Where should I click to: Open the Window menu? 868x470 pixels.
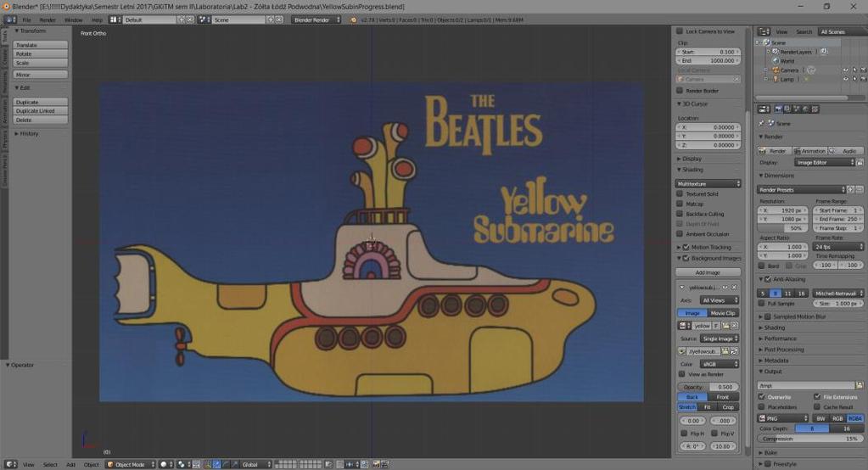73,20
